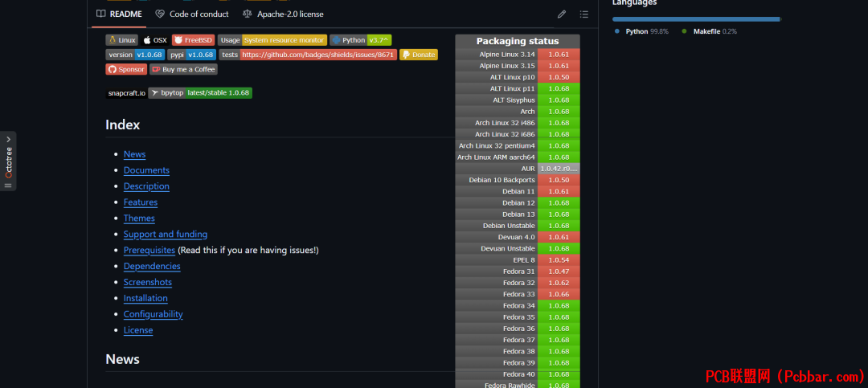Click the ALT Sisyphus row
Screen dimensions: 868x388
518,100
